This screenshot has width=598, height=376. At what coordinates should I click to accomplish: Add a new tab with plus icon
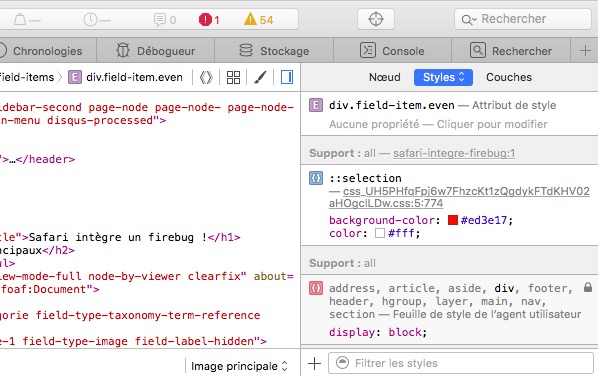(x=585, y=51)
